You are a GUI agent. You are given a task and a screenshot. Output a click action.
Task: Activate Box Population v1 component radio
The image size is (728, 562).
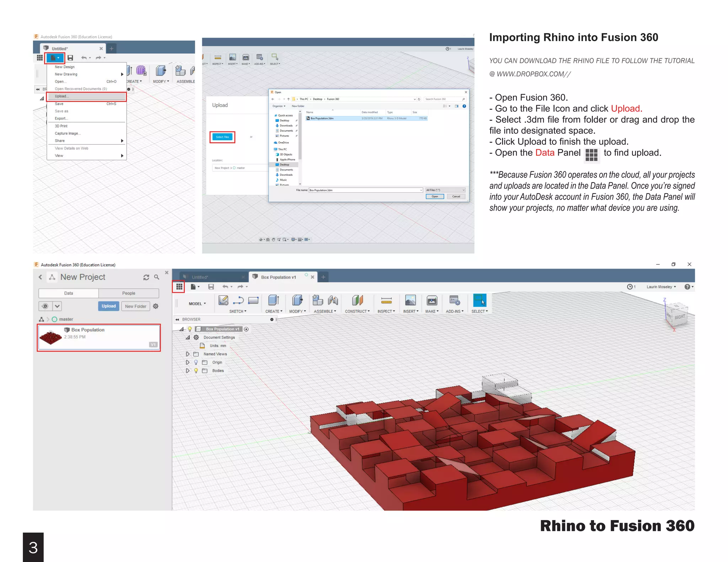[x=246, y=329]
